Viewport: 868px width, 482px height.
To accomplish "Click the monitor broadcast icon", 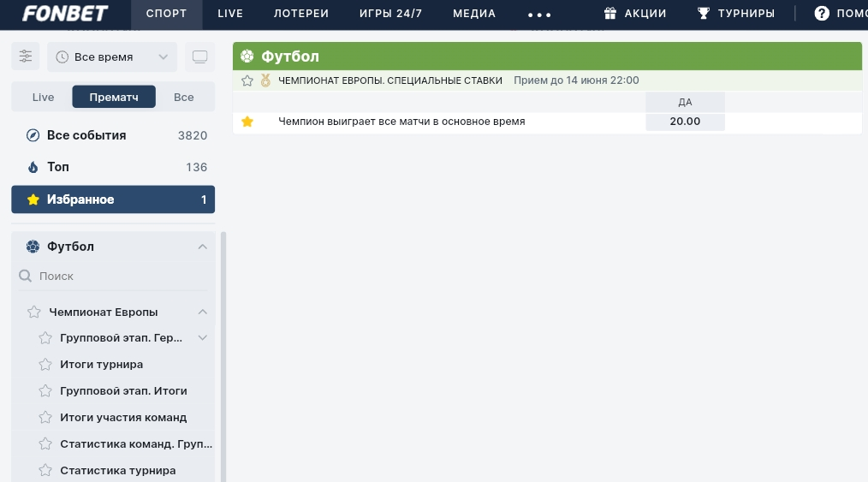I will tap(199, 57).
